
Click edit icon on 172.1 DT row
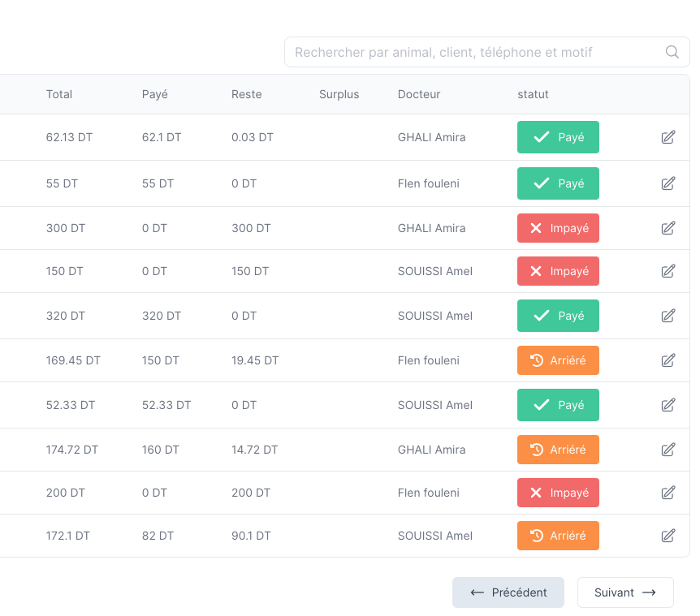668,536
